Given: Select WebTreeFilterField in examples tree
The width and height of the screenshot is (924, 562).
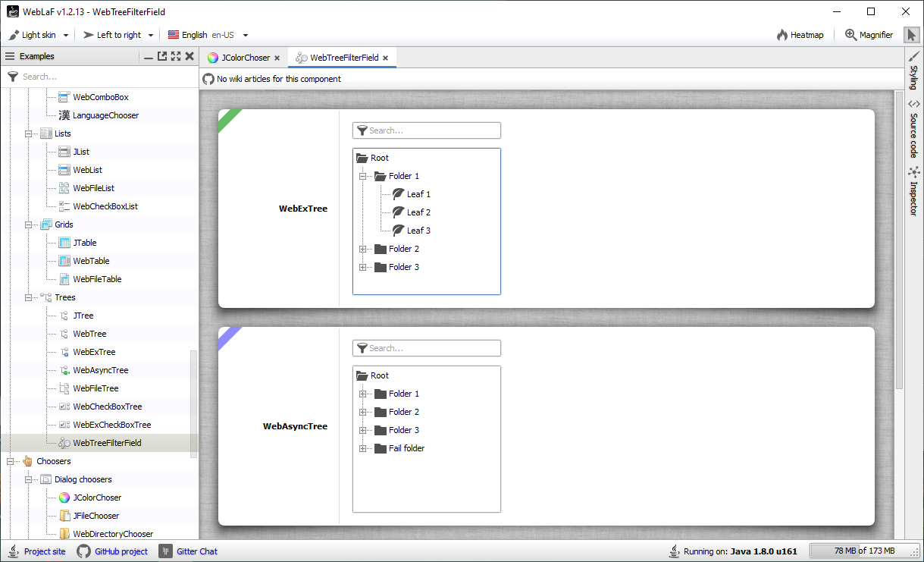Looking at the screenshot, I should pos(99,443).
